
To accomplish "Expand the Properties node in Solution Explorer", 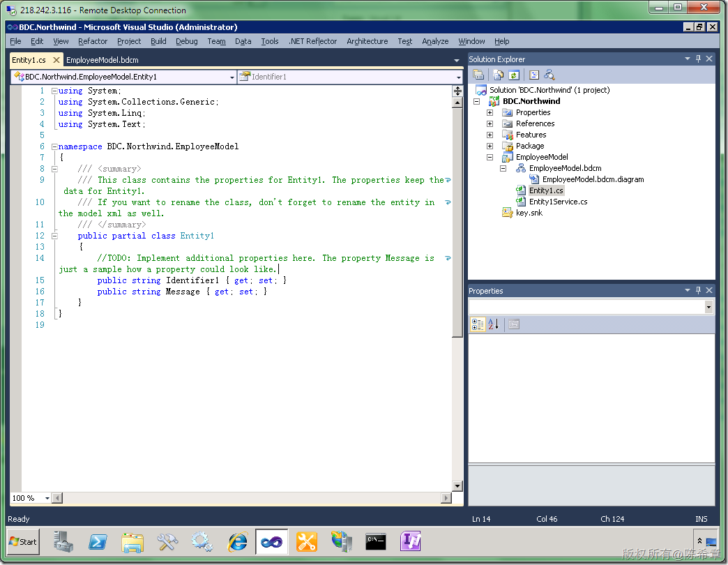I will (x=490, y=113).
